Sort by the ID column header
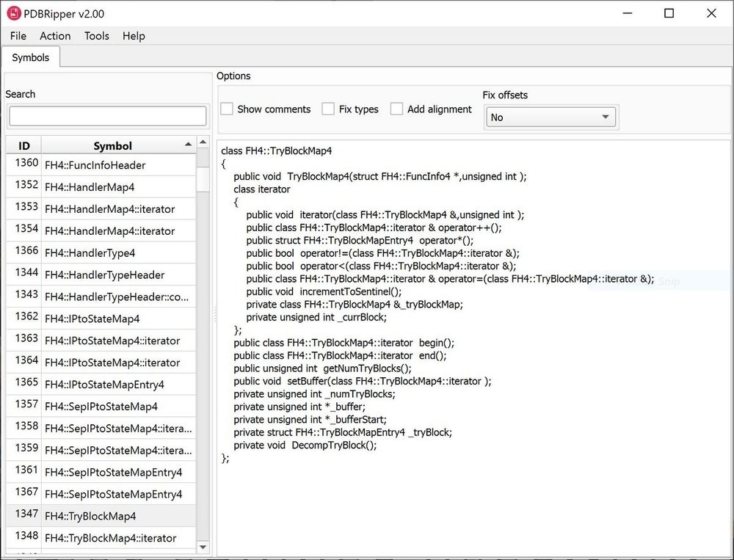Viewport: 734px width, 560px height. pos(24,145)
